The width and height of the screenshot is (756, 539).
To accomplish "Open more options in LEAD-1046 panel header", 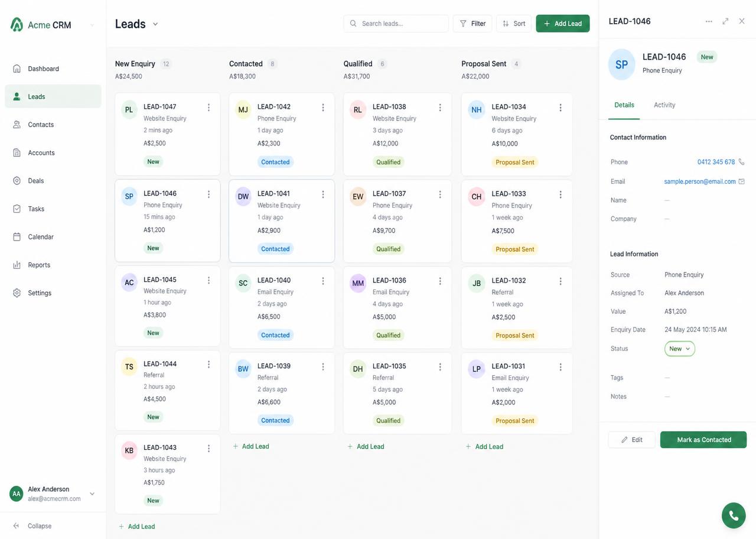I will 709,21.
